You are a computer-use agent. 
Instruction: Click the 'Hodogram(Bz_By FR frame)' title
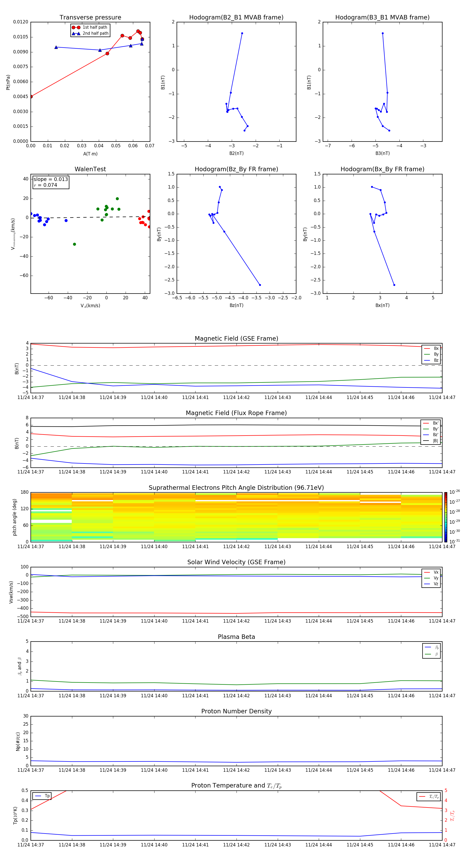pyautogui.click(x=236, y=169)
